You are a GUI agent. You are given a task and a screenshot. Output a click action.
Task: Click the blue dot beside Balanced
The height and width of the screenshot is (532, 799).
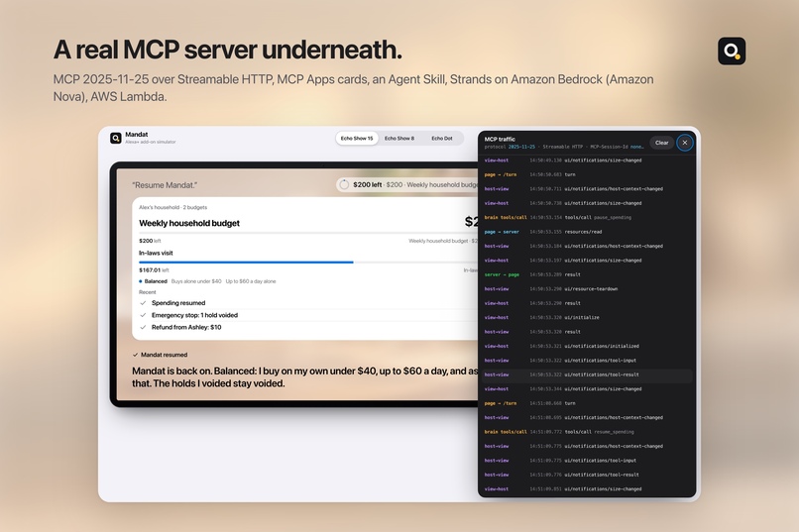click(141, 281)
